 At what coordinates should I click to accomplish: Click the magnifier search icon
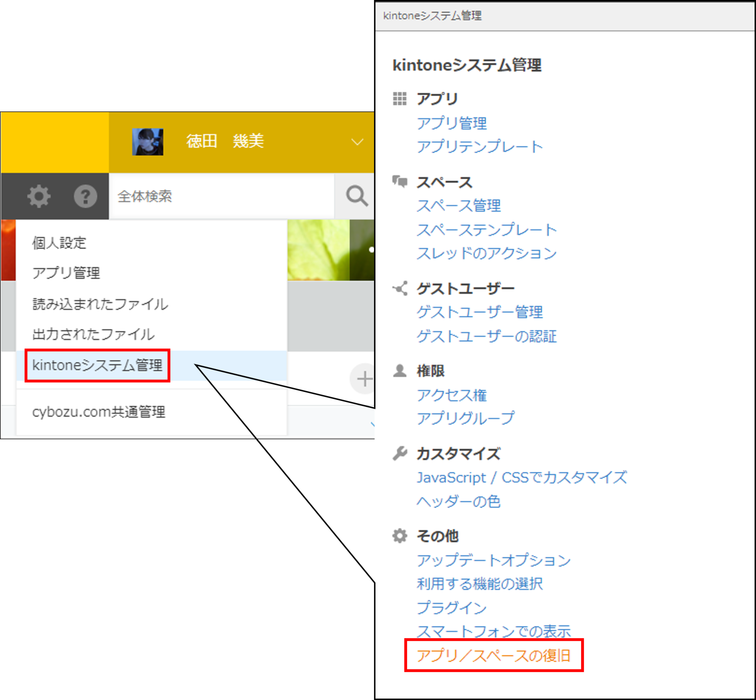(357, 196)
